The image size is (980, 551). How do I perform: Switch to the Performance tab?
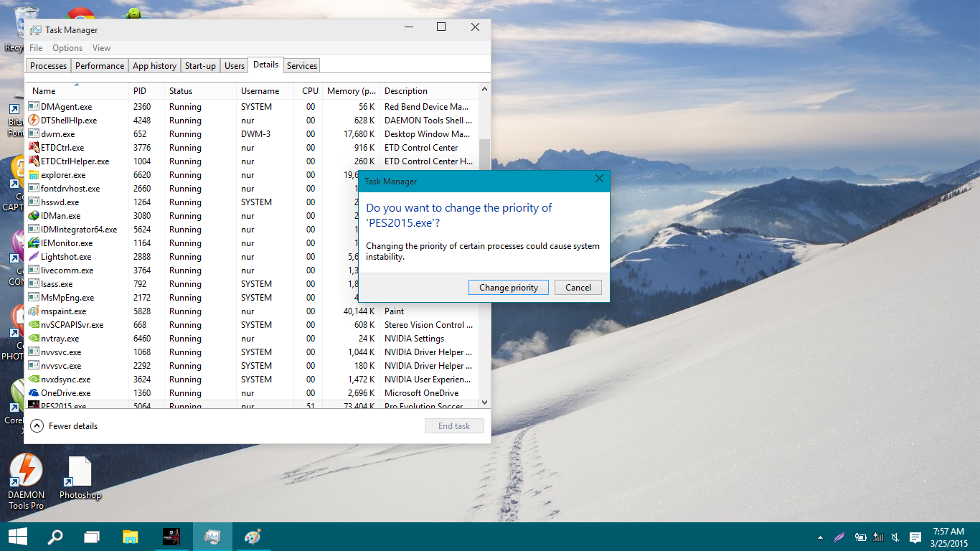[99, 65]
